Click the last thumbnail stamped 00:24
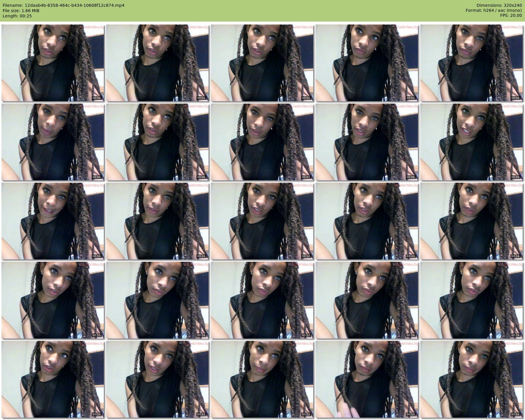The width and height of the screenshot is (525, 420). 472,379
